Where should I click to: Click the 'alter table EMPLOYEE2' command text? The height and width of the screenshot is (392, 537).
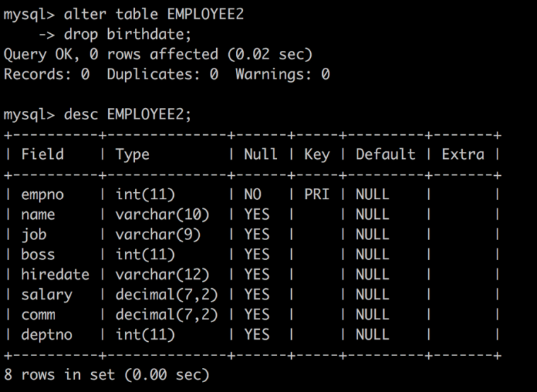click(x=154, y=15)
